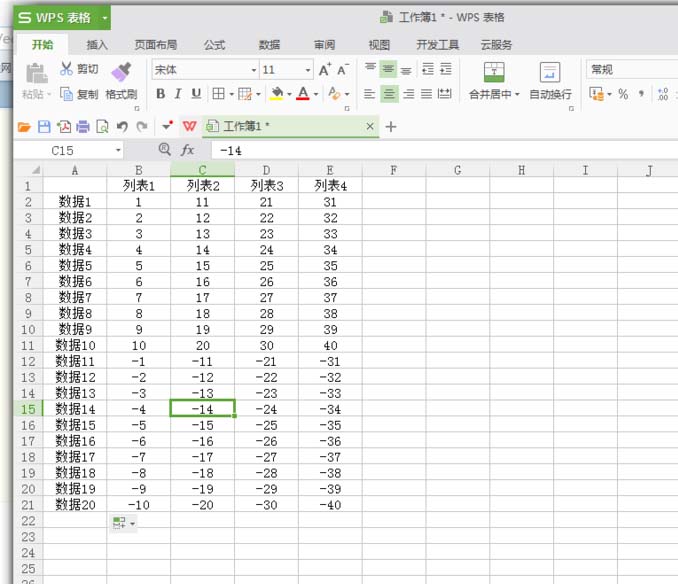Image resolution: width=678 pixels, height=584 pixels.
Task: Click the increase decimal places icon
Action: pyautogui.click(x=663, y=94)
